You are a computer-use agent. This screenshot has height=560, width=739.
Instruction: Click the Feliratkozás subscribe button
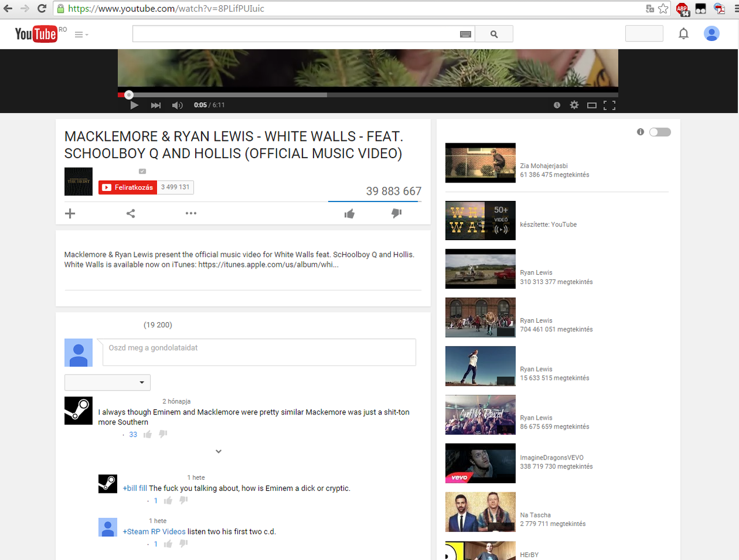click(x=128, y=187)
